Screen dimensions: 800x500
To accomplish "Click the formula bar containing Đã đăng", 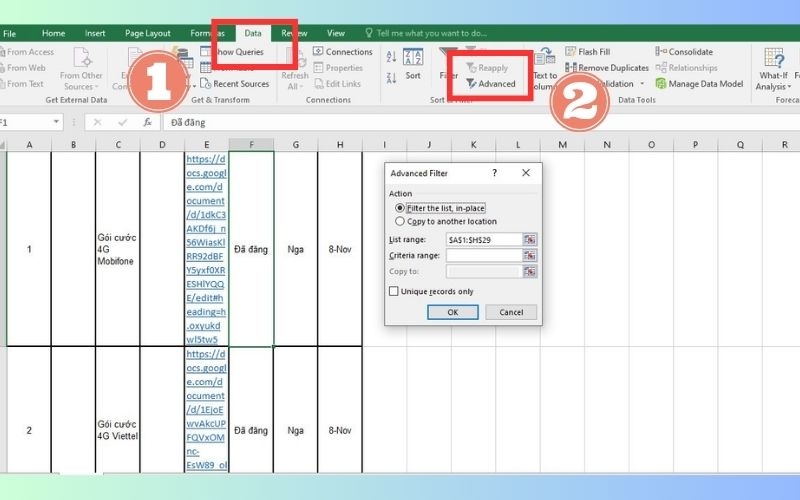I will coord(481,122).
